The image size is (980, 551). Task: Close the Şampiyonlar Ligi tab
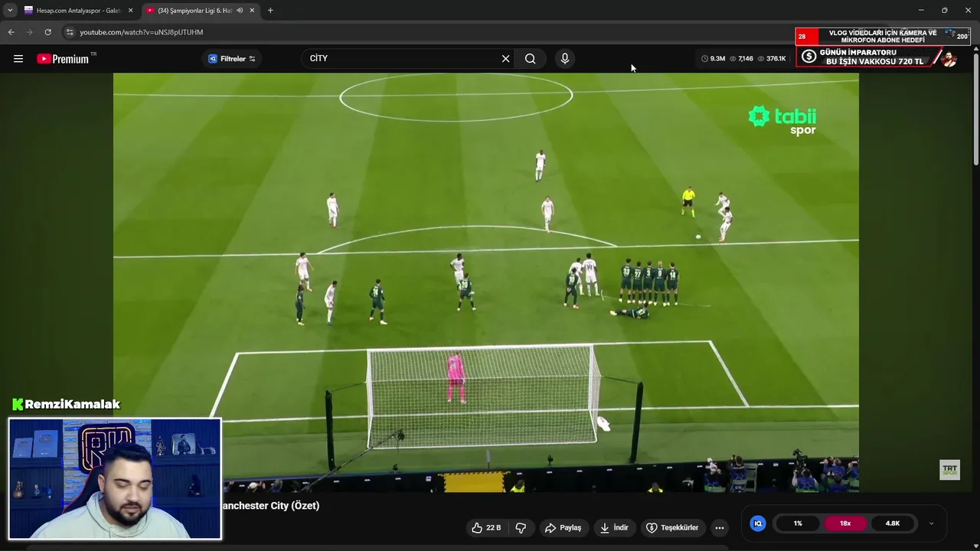(252, 11)
